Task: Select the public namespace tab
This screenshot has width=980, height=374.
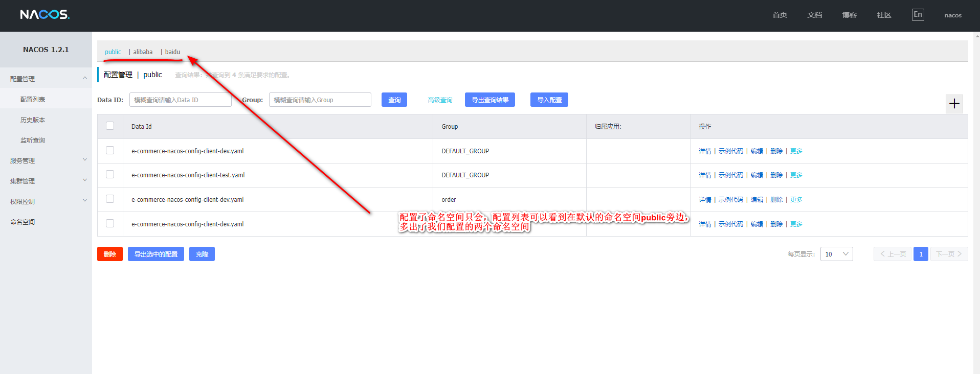Action: click(113, 52)
